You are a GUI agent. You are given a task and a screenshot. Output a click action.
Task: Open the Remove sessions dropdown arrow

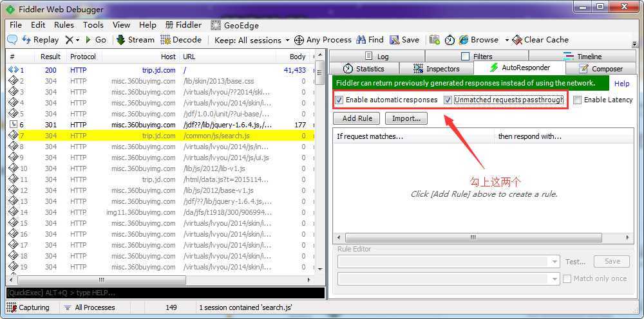(x=77, y=40)
